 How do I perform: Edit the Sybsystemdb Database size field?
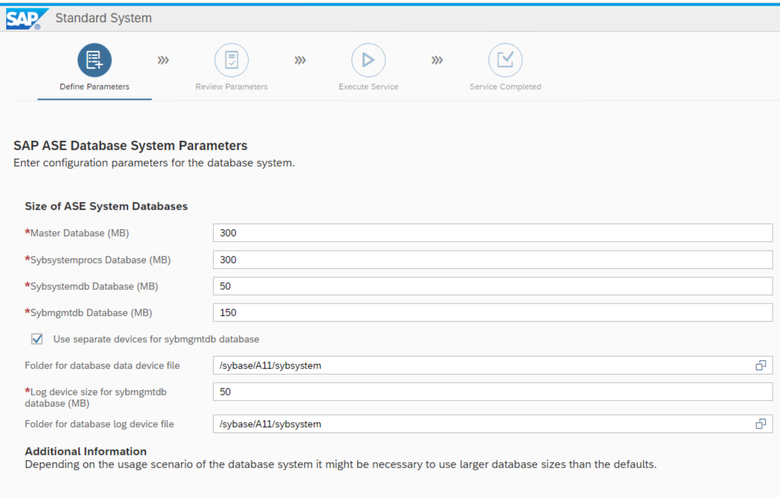point(492,286)
